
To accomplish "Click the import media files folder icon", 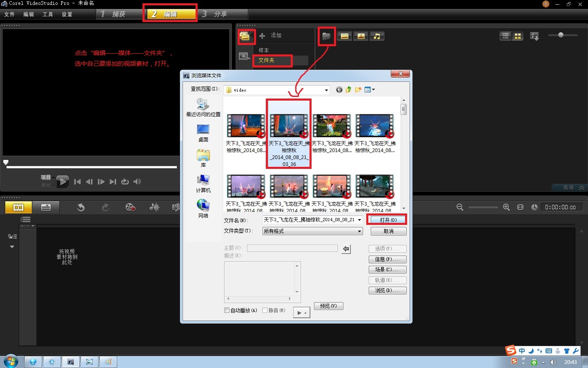I will 326,36.
